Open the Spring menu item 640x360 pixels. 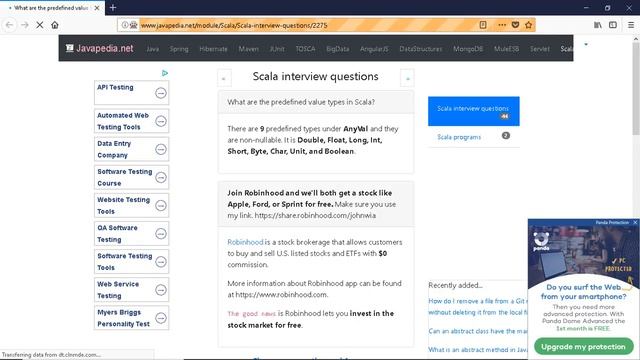[179, 49]
